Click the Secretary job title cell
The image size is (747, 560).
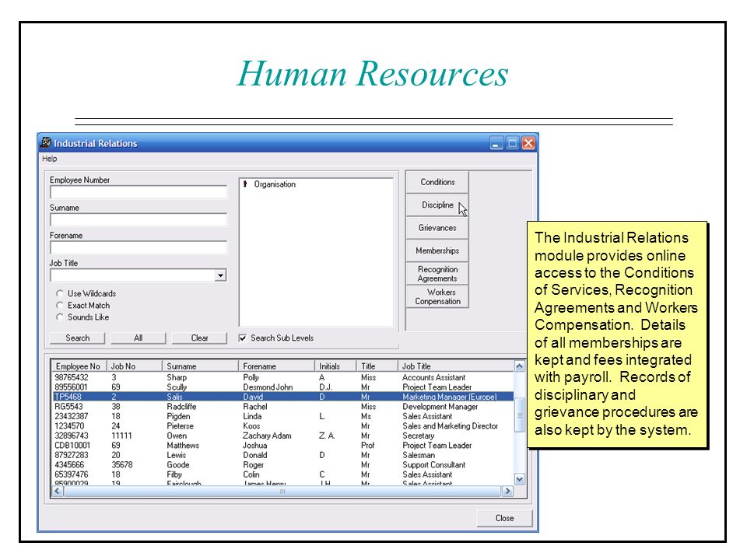pyautogui.click(x=419, y=436)
